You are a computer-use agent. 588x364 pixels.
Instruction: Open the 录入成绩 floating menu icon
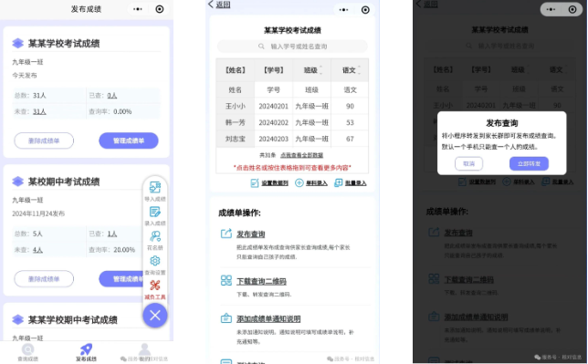coord(155,212)
